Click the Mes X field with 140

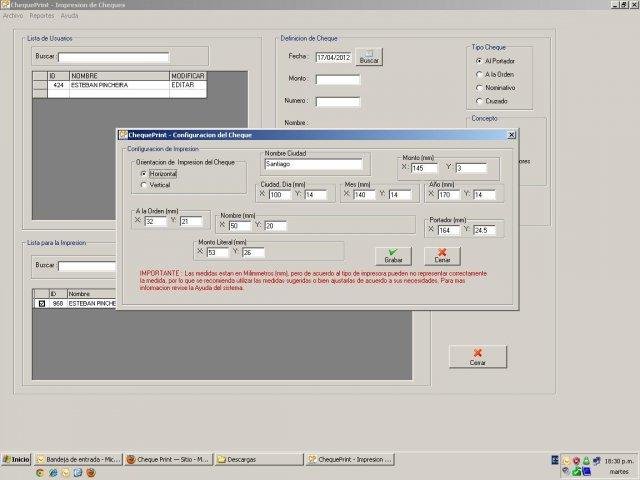pyautogui.click(x=364, y=195)
